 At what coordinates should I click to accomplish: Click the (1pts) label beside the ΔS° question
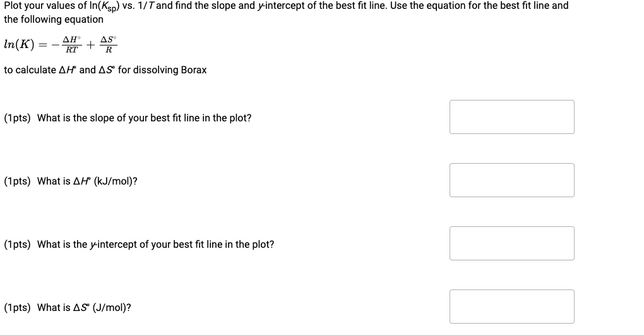click(x=18, y=308)
